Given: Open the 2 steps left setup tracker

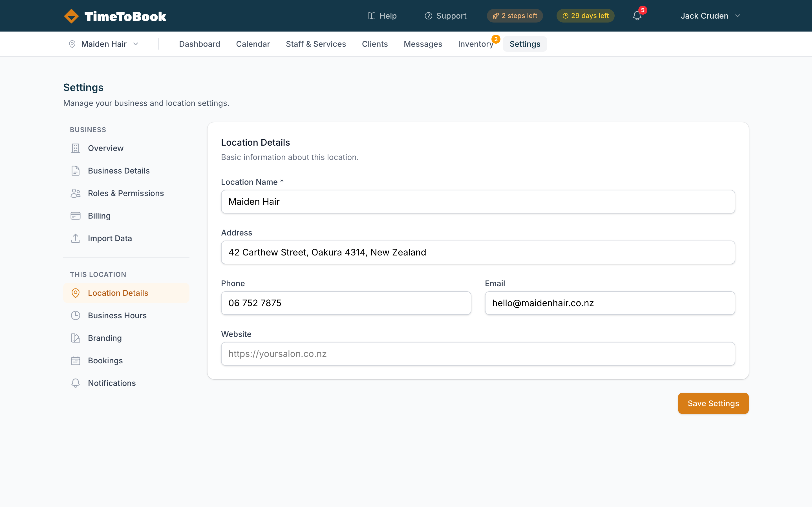Looking at the screenshot, I should coord(515,15).
